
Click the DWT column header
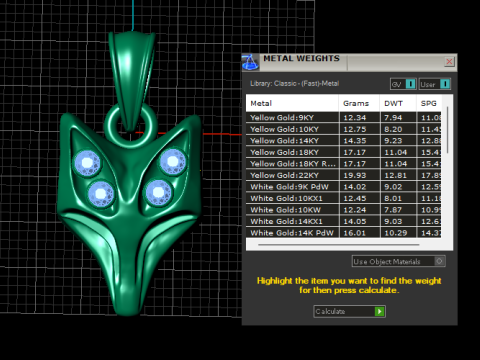pos(398,103)
